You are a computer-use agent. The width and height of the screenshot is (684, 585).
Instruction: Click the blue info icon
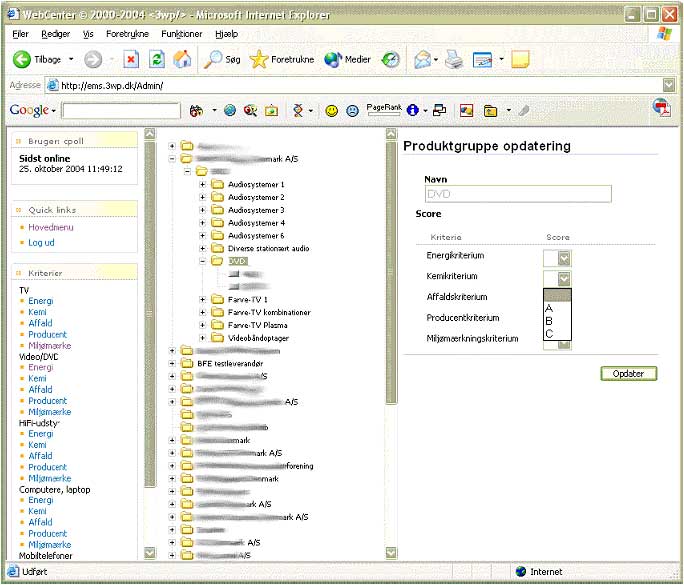point(412,110)
